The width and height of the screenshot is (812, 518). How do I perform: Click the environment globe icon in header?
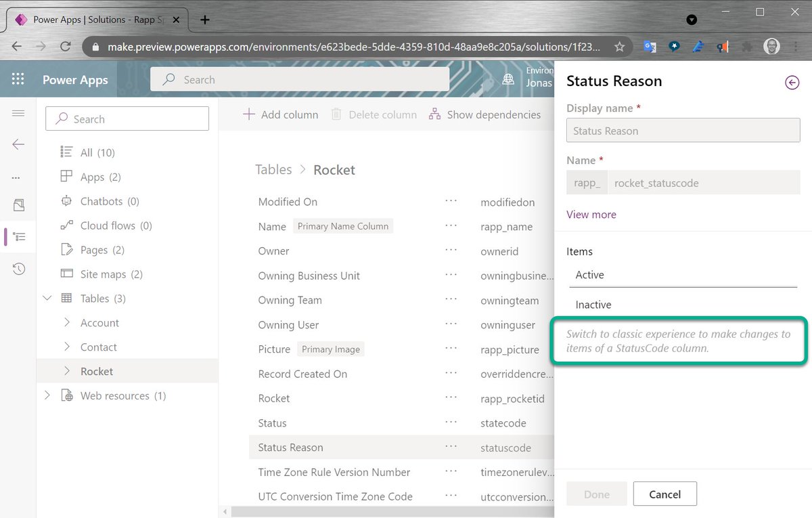(508, 79)
